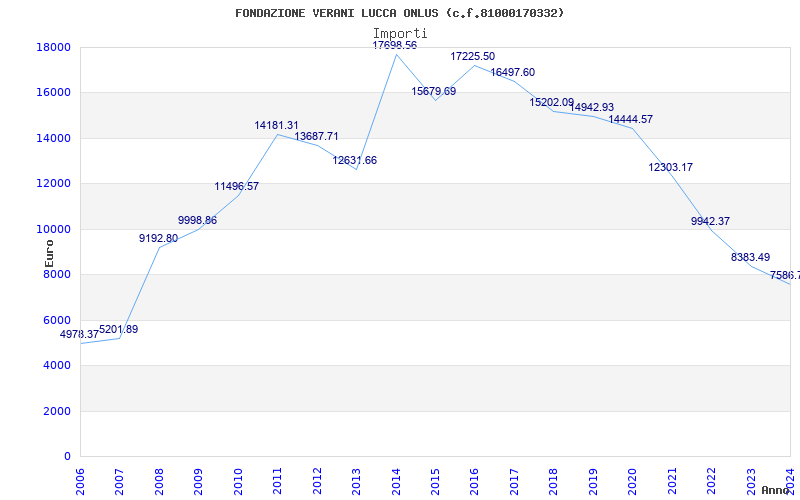Select the 15679.69 data label
Image resolution: width=800 pixels, height=500 pixels.
(x=434, y=91)
